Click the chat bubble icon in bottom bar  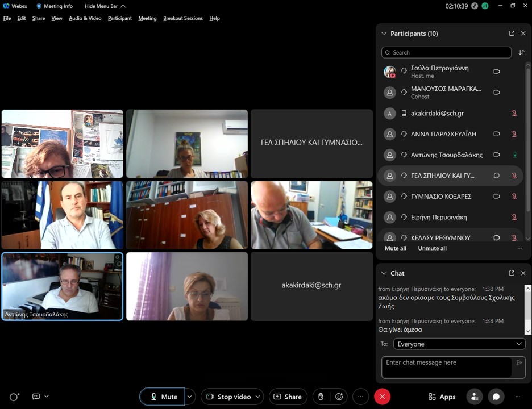pyautogui.click(x=496, y=397)
